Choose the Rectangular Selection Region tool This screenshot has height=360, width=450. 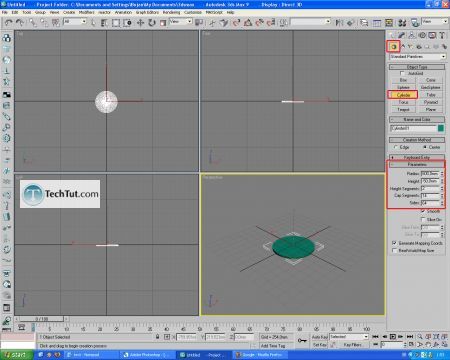116,22
